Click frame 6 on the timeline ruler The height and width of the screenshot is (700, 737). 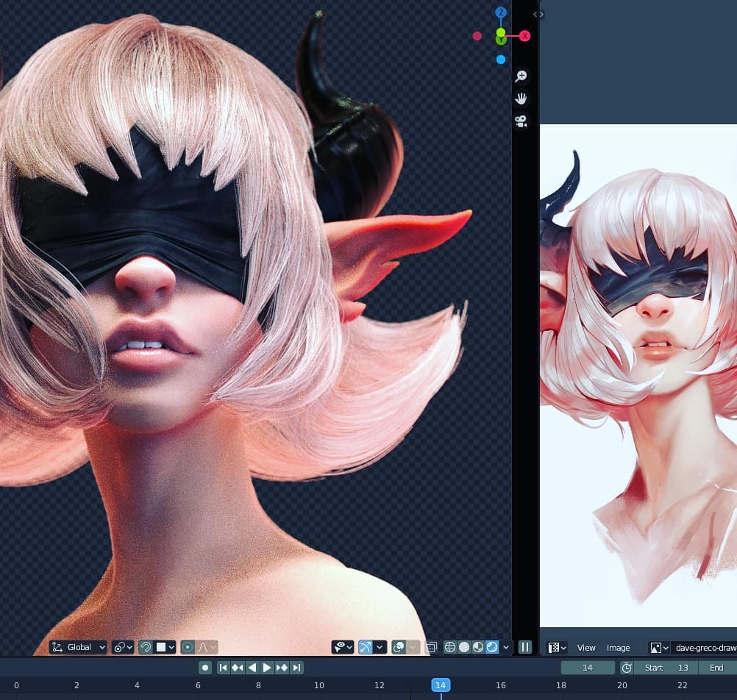tap(198, 685)
